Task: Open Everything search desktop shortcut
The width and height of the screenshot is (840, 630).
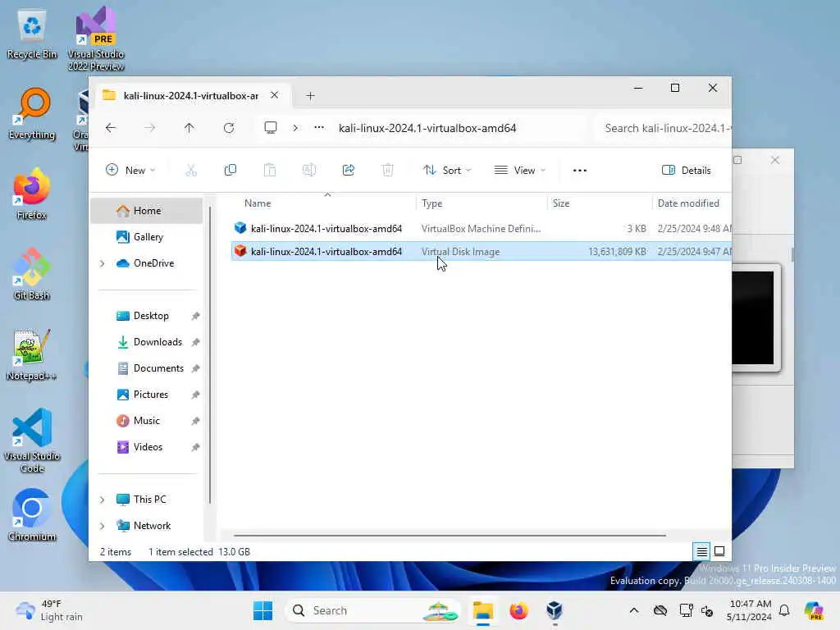Action: click(x=32, y=115)
